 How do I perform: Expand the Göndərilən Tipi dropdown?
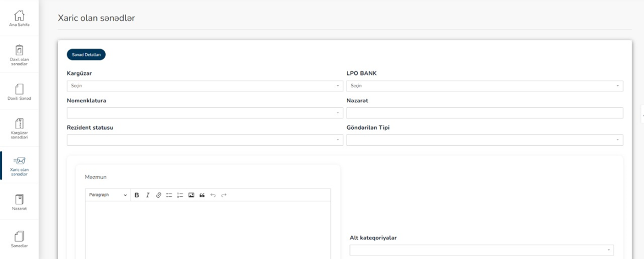(x=485, y=140)
